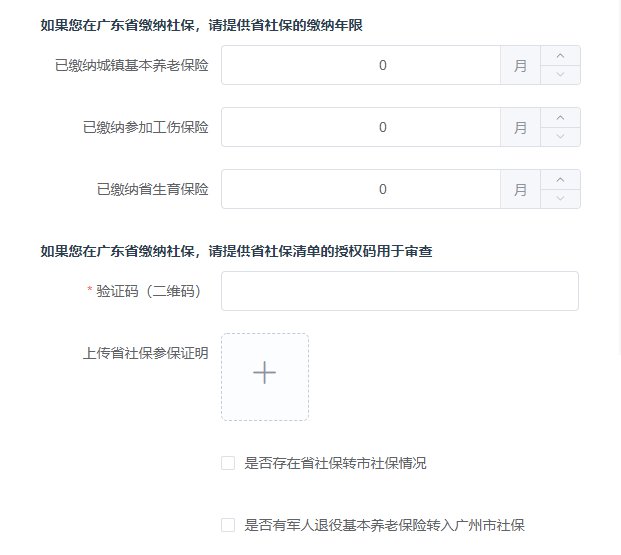The height and width of the screenshot is (555, 621).
Task: Click the 验证码（二维码） text field
Action: 400,291
